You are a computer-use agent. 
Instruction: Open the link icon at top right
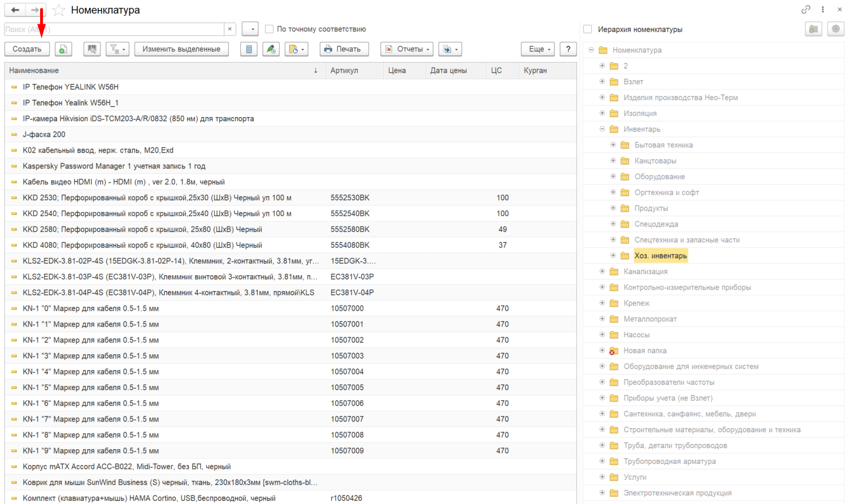805,10
